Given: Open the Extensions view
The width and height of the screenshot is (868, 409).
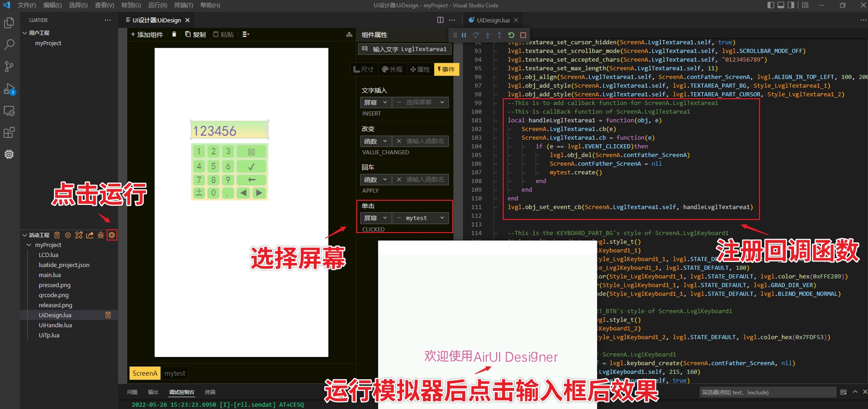Looking at the screenshot, I should [x=9, y=132].
